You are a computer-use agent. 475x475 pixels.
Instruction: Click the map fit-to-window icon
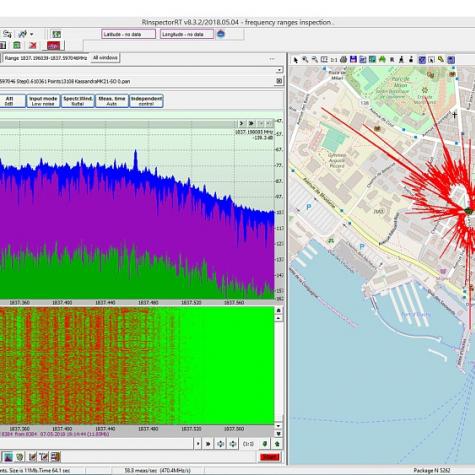click(x=324, y=60)
